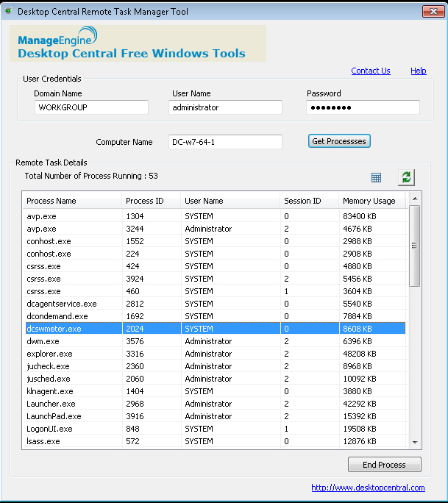Select the klnagent.exe row

214,391
